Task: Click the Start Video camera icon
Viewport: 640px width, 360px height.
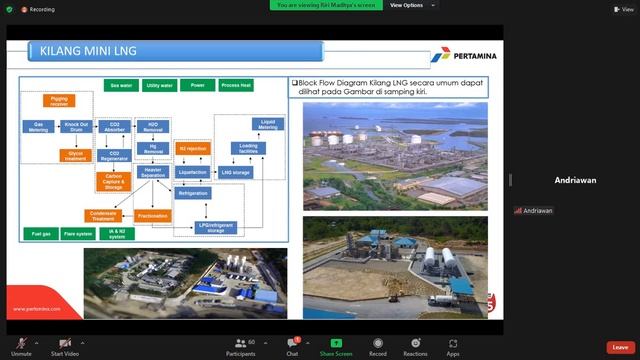Action: tap(64, 343)
